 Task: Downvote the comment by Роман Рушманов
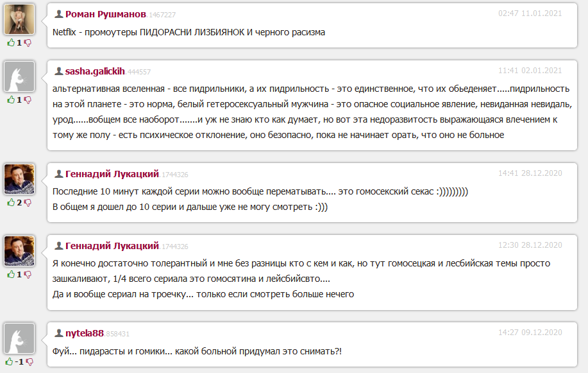point(28,43)
